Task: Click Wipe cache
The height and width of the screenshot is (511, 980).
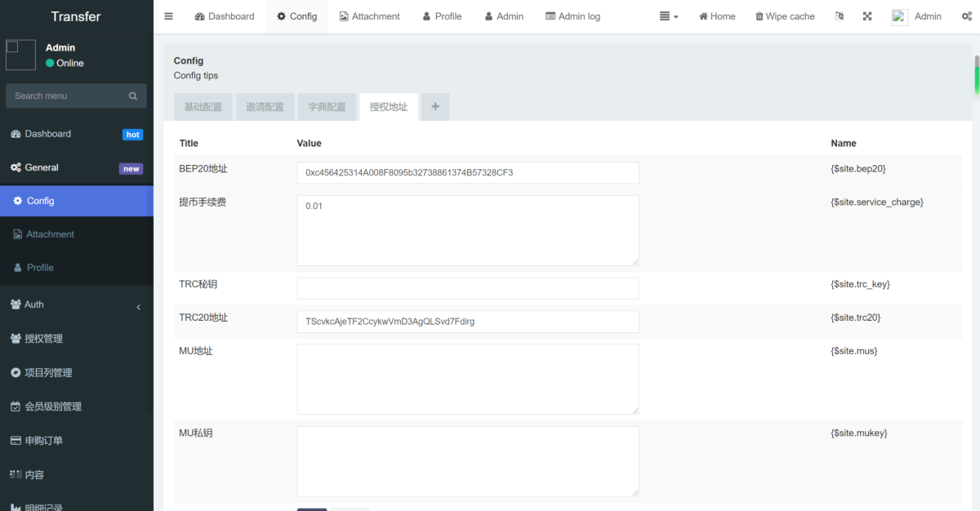Action: (785, 16)
